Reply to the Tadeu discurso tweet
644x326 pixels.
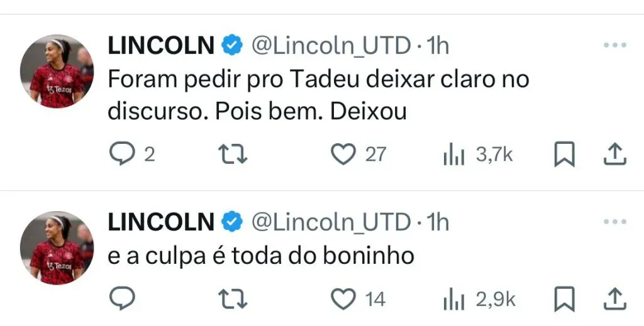point(119,155)
